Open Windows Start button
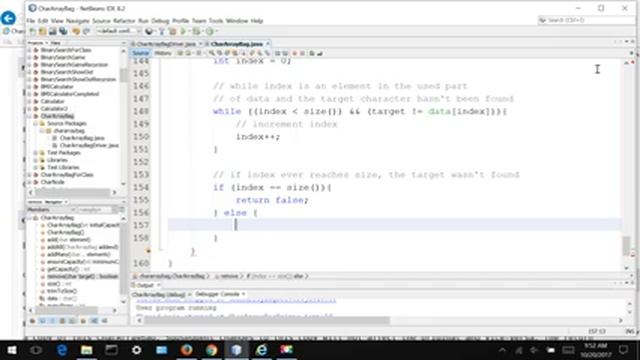Viewport: 640px width, 360px height. [11, 350]
